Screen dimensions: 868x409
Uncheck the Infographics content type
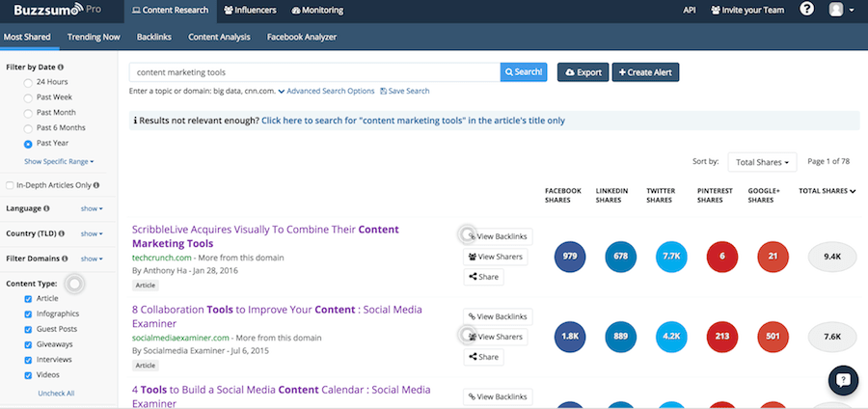[28, 314]
